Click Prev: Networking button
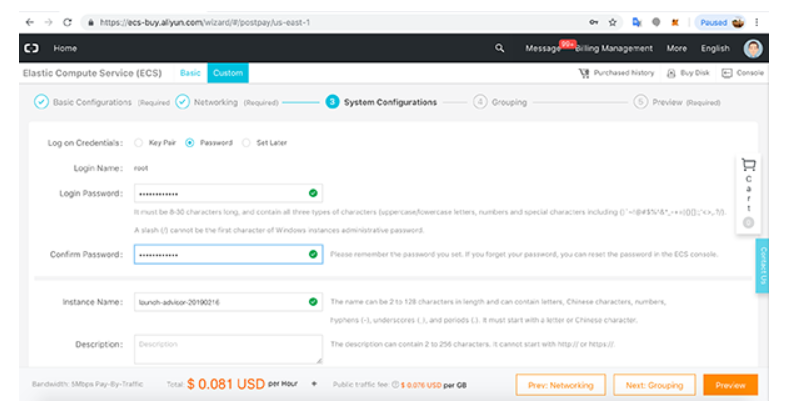 tap(561, 385)
